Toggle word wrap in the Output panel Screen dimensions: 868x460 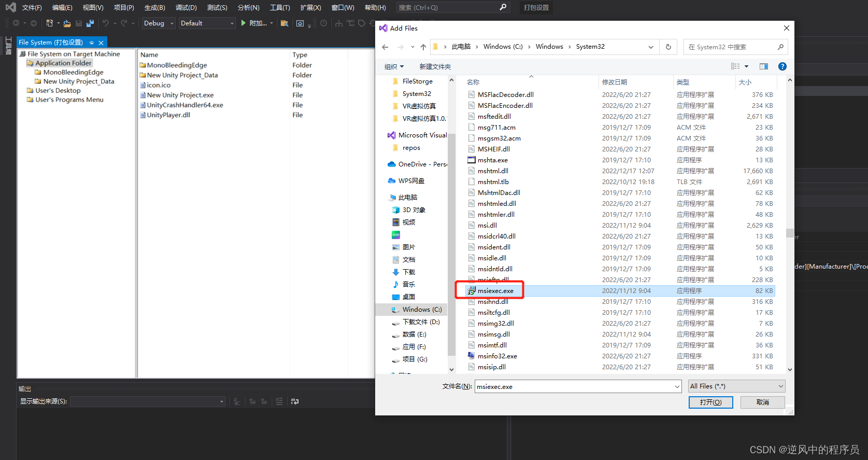[x=295, y=401]
